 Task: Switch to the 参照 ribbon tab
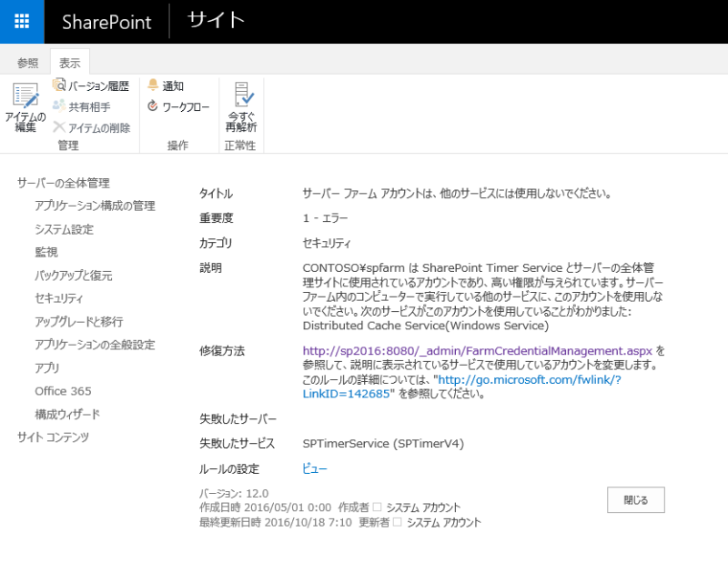(28, 63)
